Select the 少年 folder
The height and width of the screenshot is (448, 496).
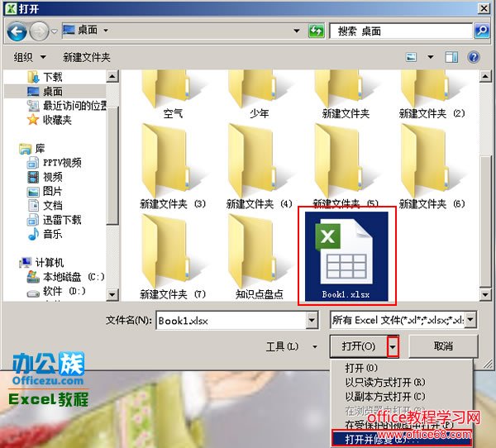pos(259,95)
